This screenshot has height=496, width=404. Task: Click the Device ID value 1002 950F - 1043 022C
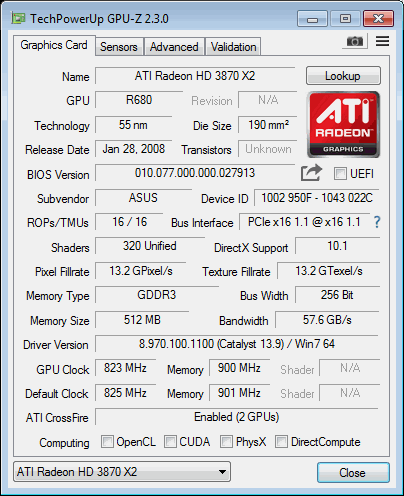tap(317, 198)
